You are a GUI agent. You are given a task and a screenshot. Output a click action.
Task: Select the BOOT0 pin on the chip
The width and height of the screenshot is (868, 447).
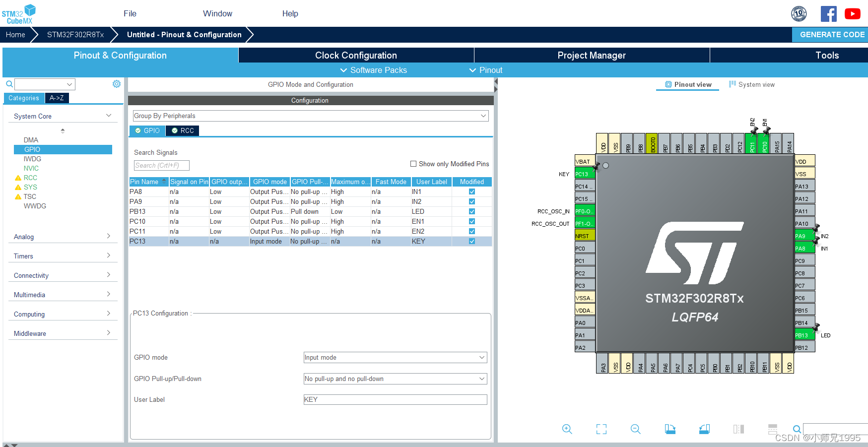(x=653, y=143)
